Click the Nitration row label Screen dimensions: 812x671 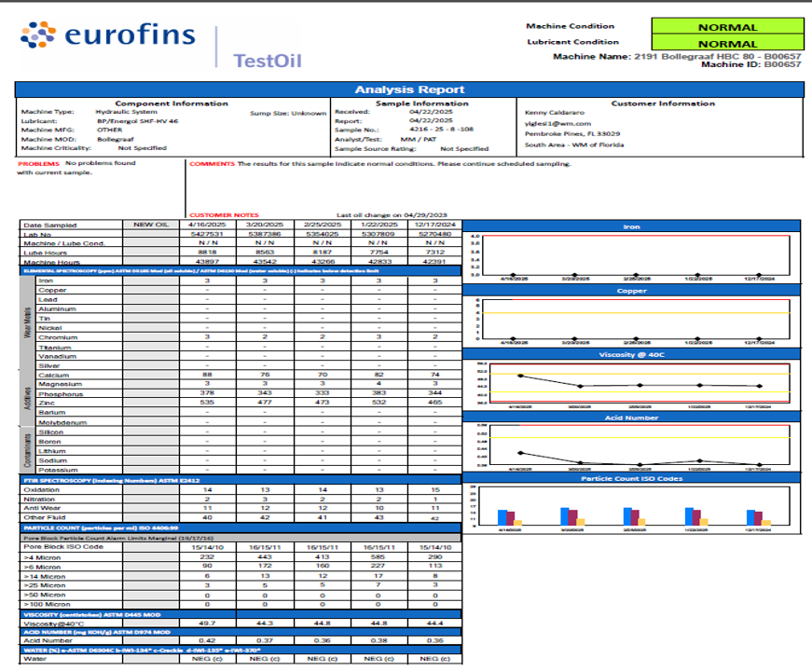tap(39, 500)
